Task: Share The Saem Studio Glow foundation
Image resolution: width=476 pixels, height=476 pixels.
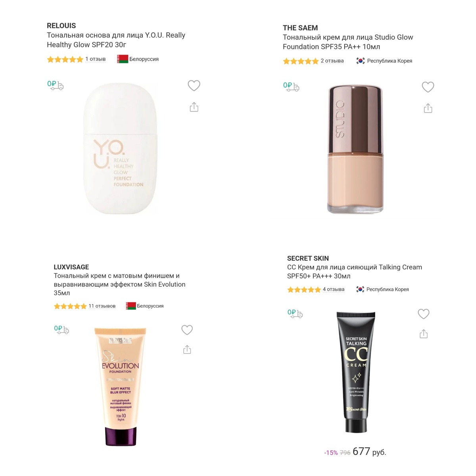Action: pos(428,108)
